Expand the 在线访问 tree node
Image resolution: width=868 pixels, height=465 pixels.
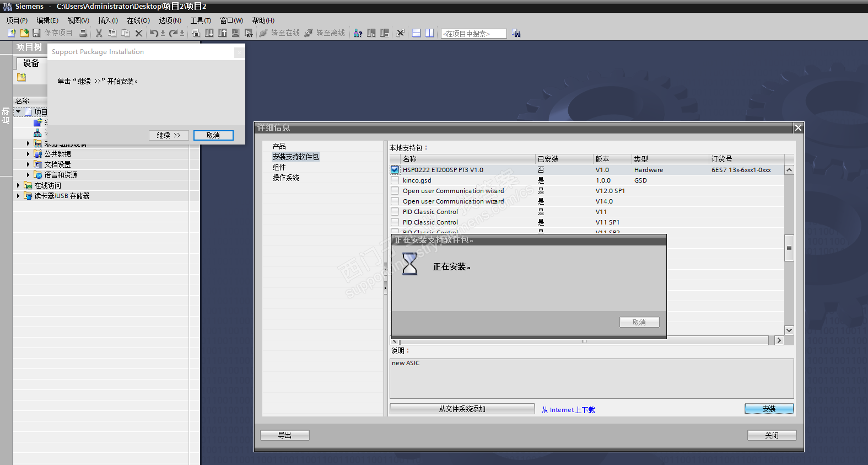tap(18, 185)
